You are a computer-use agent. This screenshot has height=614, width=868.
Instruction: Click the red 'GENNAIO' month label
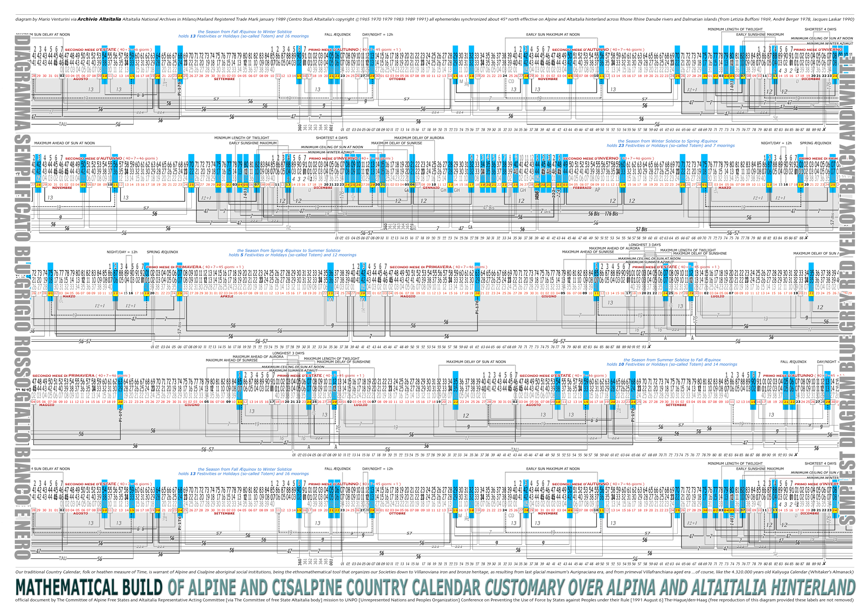pos(431,188)
